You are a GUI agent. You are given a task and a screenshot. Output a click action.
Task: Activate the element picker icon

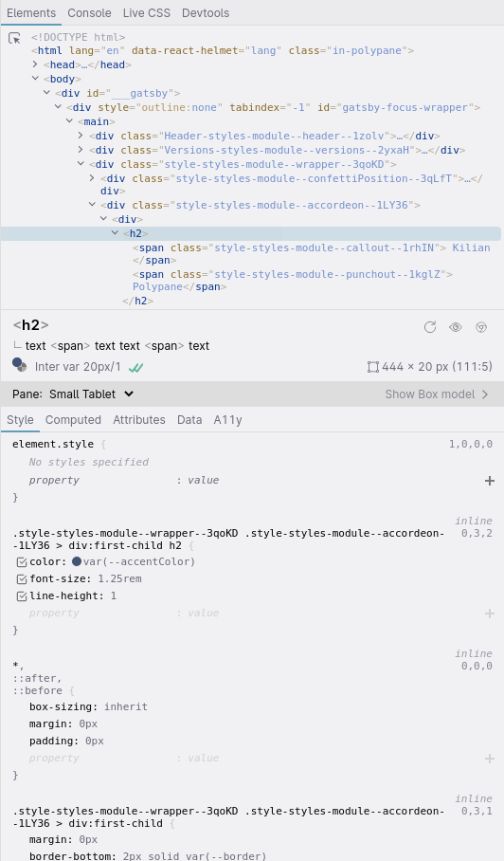tap(15, 39)
